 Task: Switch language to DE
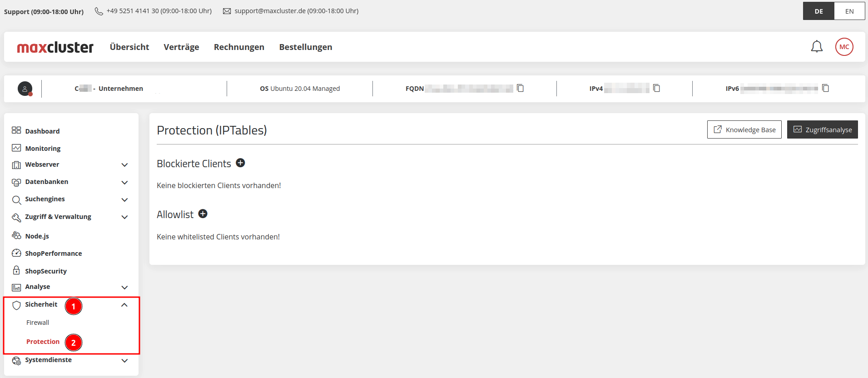click(x=818, y=11)
